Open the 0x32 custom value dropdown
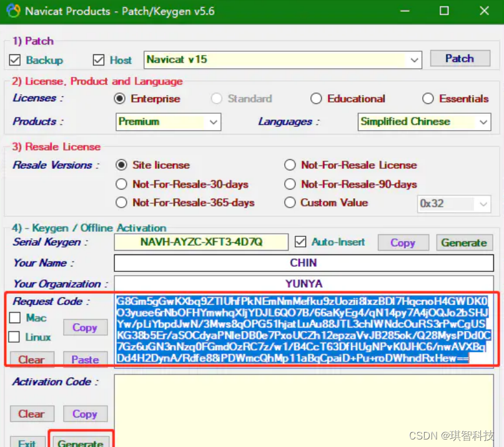 pos(454,204)
